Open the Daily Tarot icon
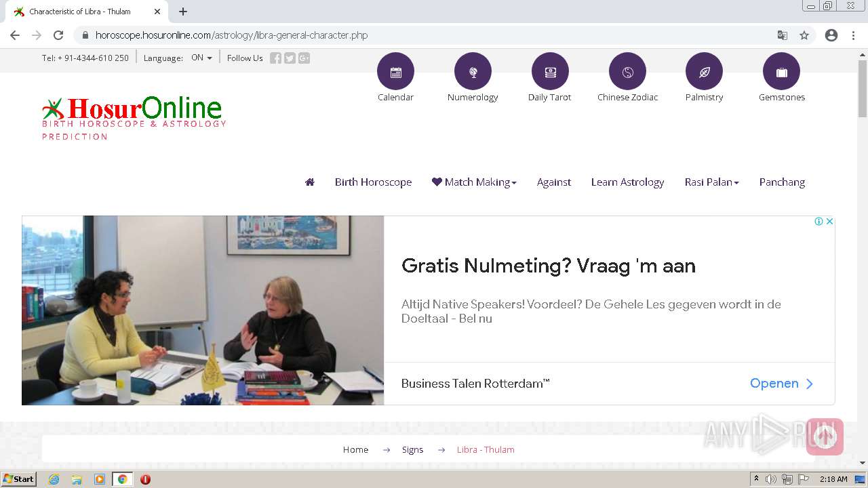868x488 pixels. click(550, 71)
